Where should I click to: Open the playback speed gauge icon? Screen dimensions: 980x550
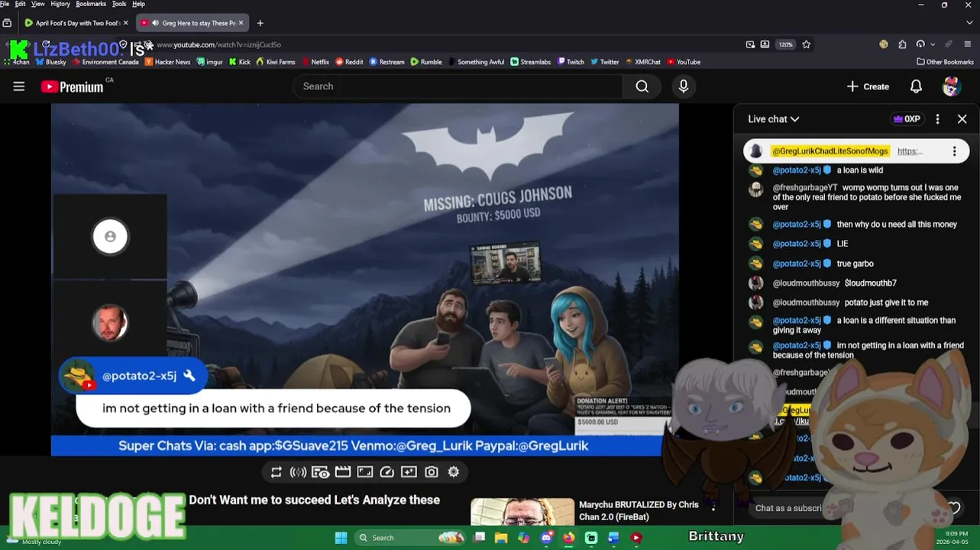387,472
